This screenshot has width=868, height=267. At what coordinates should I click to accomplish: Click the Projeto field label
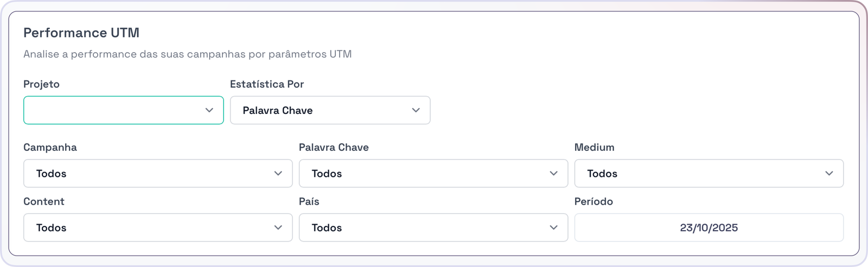click(x=41, y=84)
